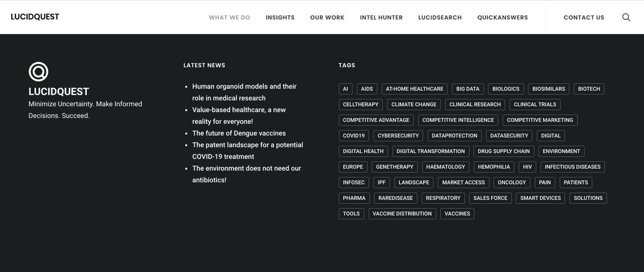Open the Biologics tag

coord(506,89)
